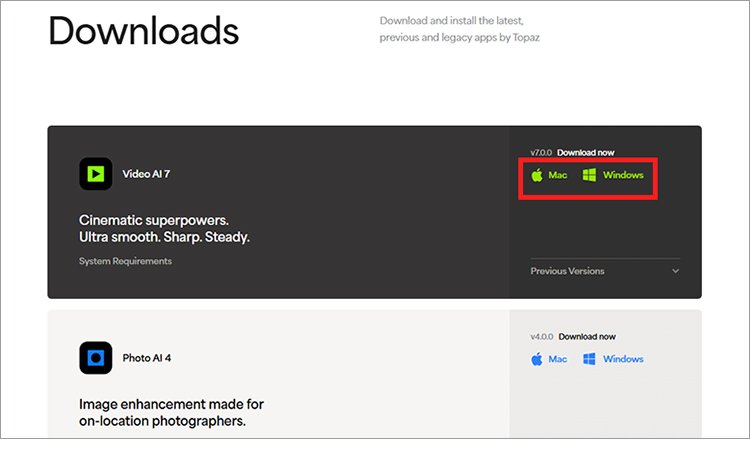Click the Windows logo icon for Photo AI 4
The height and width of the screenshot is (459, 750).
coord(589,359)
